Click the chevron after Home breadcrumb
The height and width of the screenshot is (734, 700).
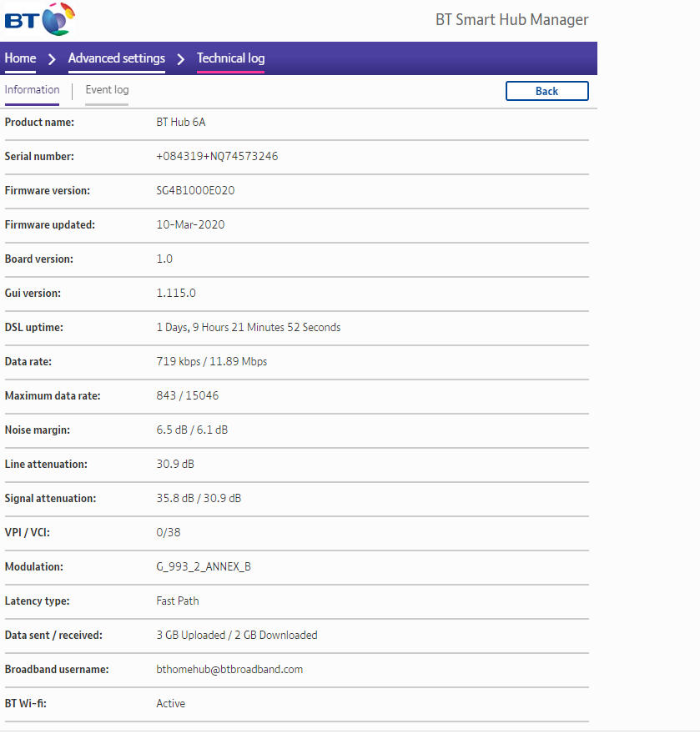[52, 59]
